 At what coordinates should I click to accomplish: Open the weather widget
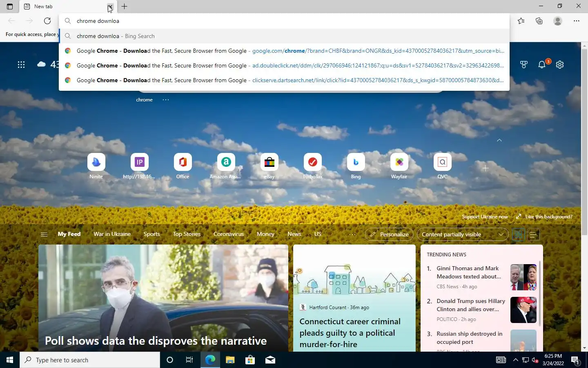(x=48, y=65)
